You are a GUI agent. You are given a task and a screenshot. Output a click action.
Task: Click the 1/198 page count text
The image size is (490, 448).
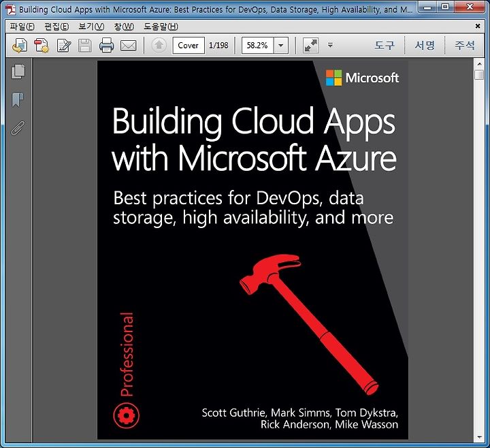[218, 46]
